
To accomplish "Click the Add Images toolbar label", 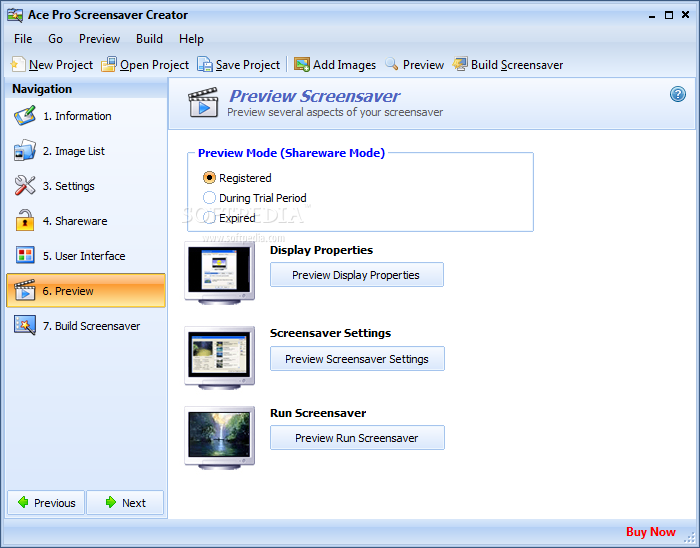I will coord(344,65).
